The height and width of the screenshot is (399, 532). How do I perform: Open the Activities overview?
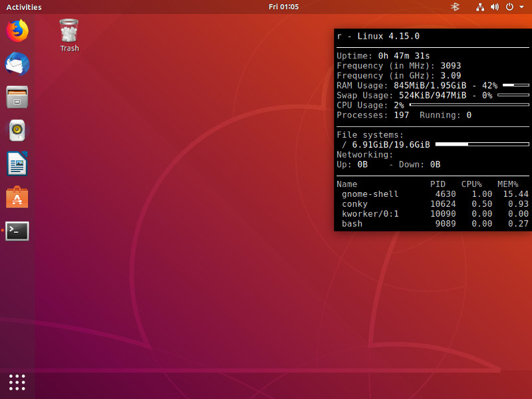pyautogui.click(x=23, y=7)
